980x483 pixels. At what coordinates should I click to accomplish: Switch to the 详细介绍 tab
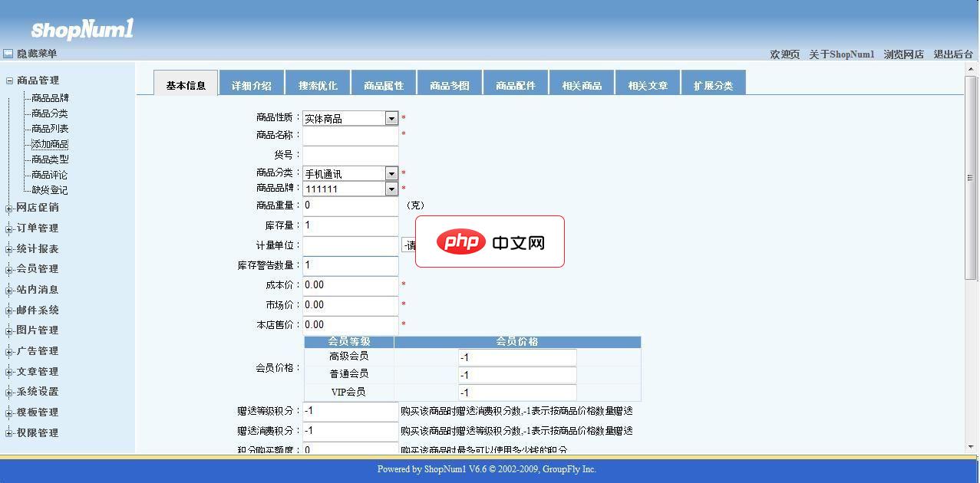point(252,83)
